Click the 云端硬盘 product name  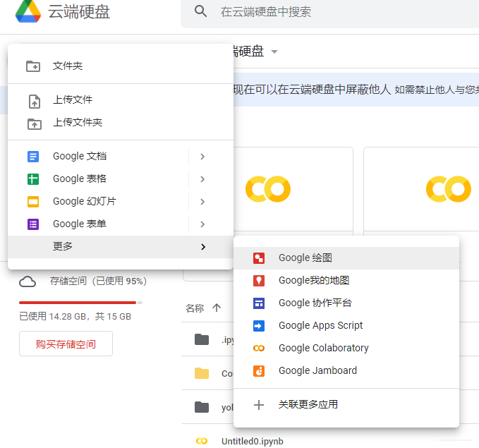click(x=79, y=12)
